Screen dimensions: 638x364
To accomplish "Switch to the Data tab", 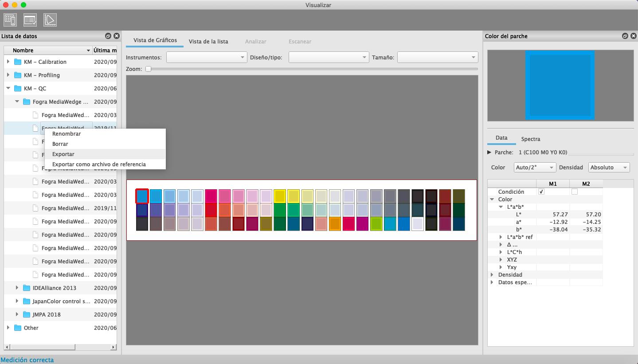I will (501, 138).
